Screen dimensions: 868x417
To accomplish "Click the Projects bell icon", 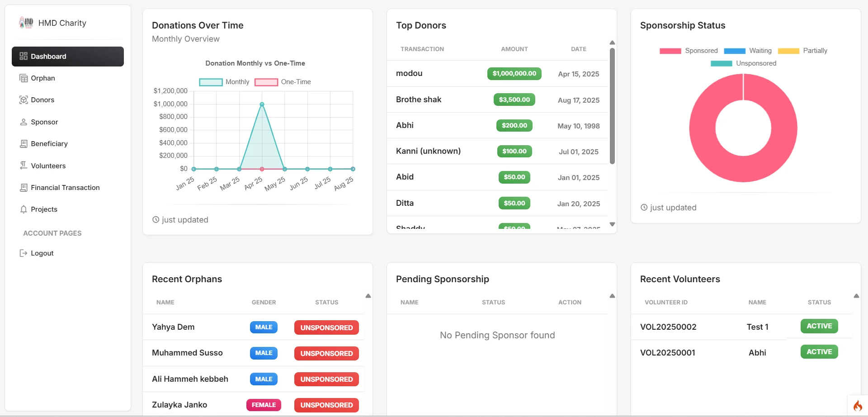I will click(24, 209).
